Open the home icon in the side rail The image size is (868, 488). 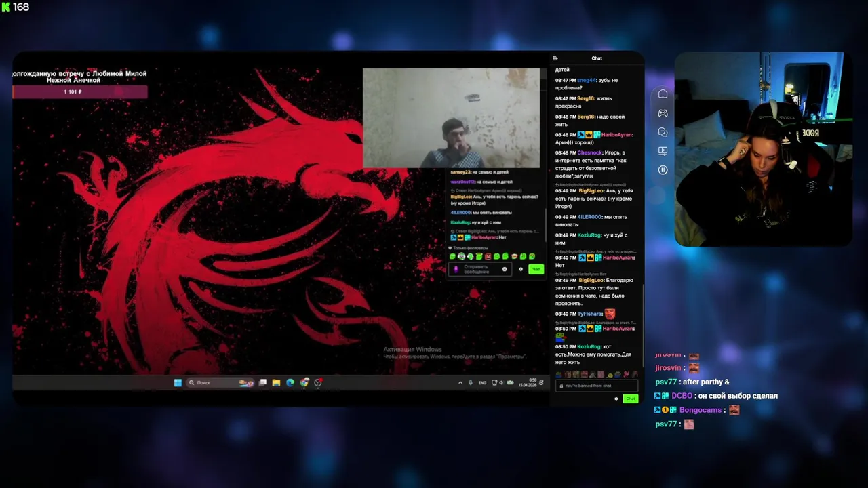(663, 94)
